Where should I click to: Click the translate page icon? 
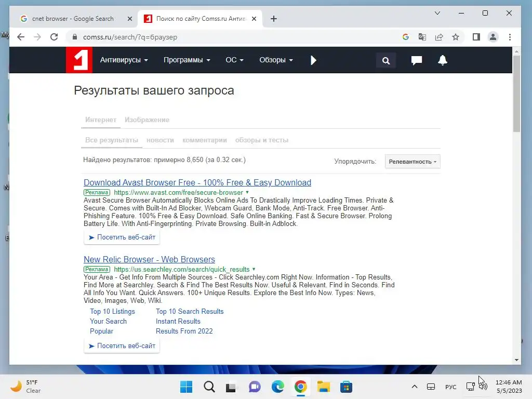[422, 37]
